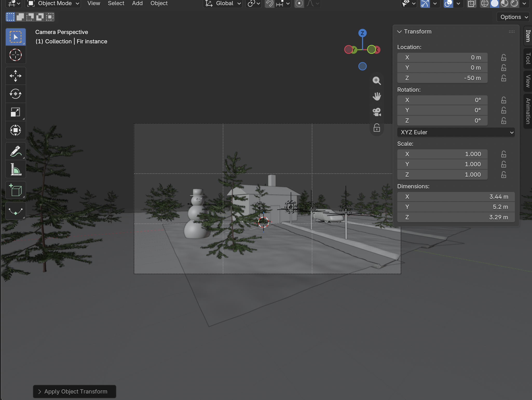
Task: Switch to material preview shading
Action: click(x=504, y=3)
